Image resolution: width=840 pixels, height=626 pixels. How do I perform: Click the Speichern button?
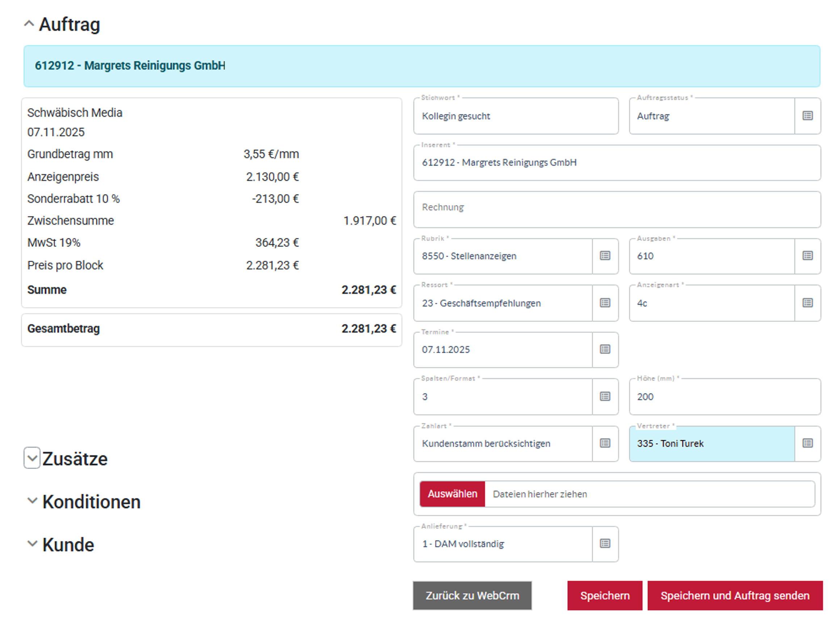604,596
